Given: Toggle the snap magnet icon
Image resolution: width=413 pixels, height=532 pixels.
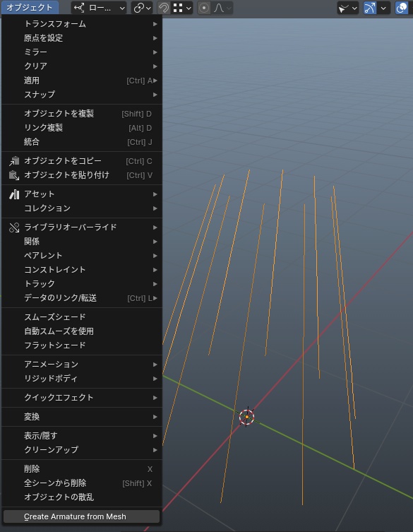Looking at the screenshot, I should point(164,8).
